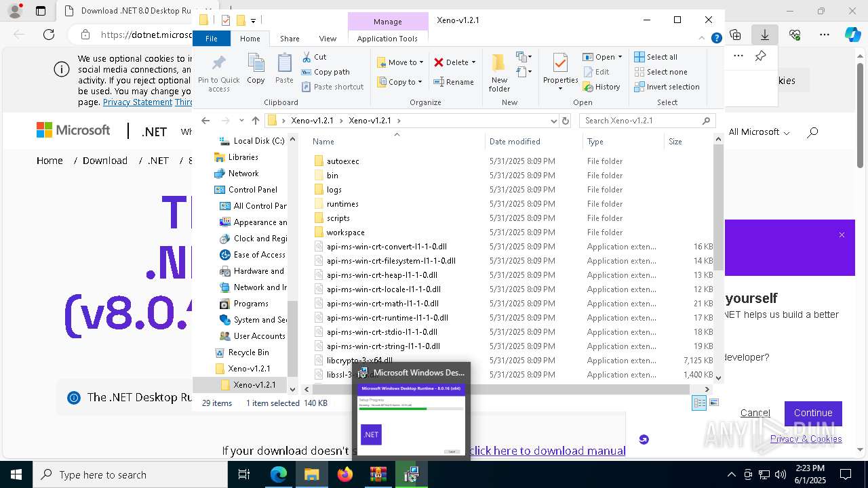This screenshot has height=488, width=868.
Task: Click Cut in Clipboard group
Action: pos(314,57)
